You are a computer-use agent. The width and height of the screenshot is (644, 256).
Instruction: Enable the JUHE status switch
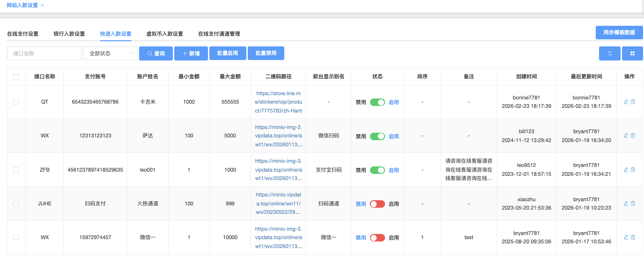pyautogui.click(x=377, y=204)
